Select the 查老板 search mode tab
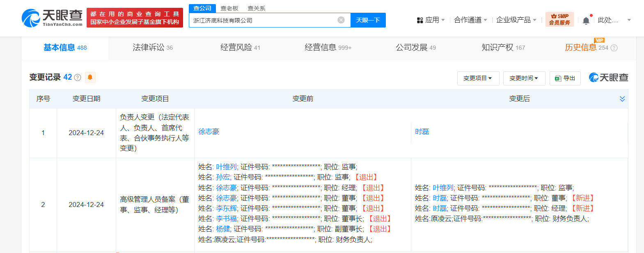This screenshot has height=253, width=644. coord(229,8)
